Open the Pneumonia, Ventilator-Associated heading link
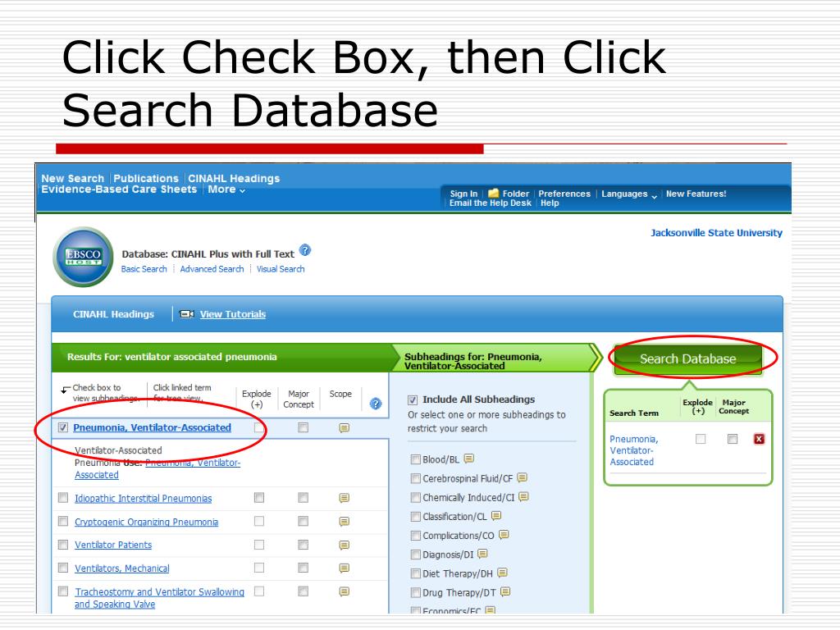 pyautogui.click(x=152, y=427)
